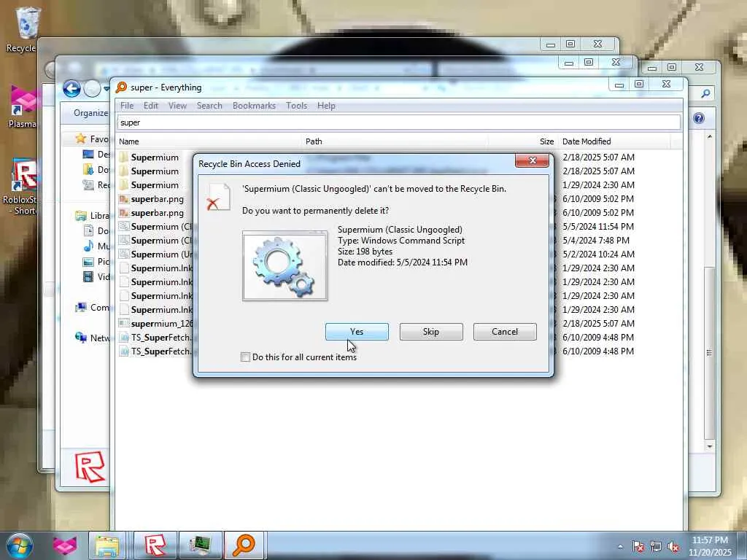Cancel the Recycle Bin Access Denied dialog
The width and height of the screenshot is (747, 560).
click(x=505, y=332)
